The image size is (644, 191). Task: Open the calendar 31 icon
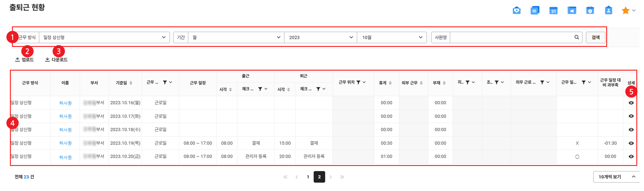(553, 10)
